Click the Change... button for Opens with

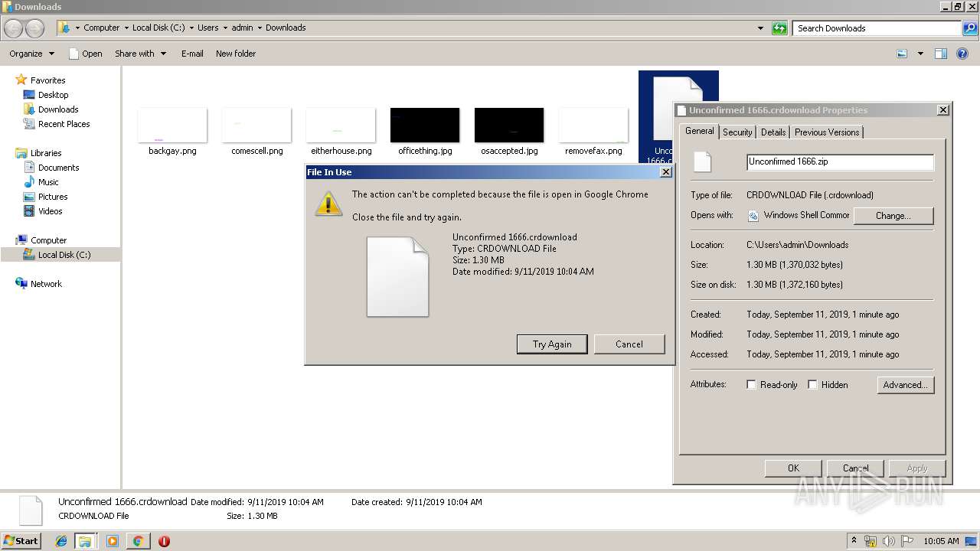(893, 216)
